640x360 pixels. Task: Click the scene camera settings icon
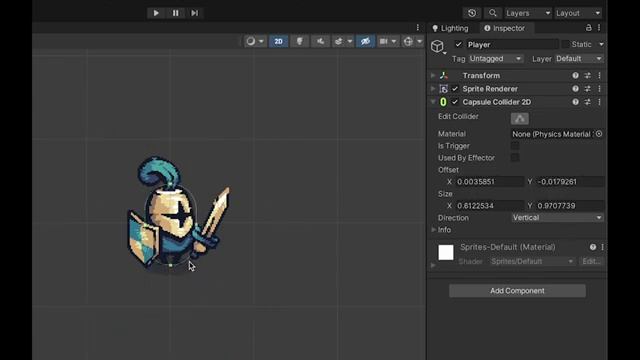pyautogui.click(x=383, y=41)
